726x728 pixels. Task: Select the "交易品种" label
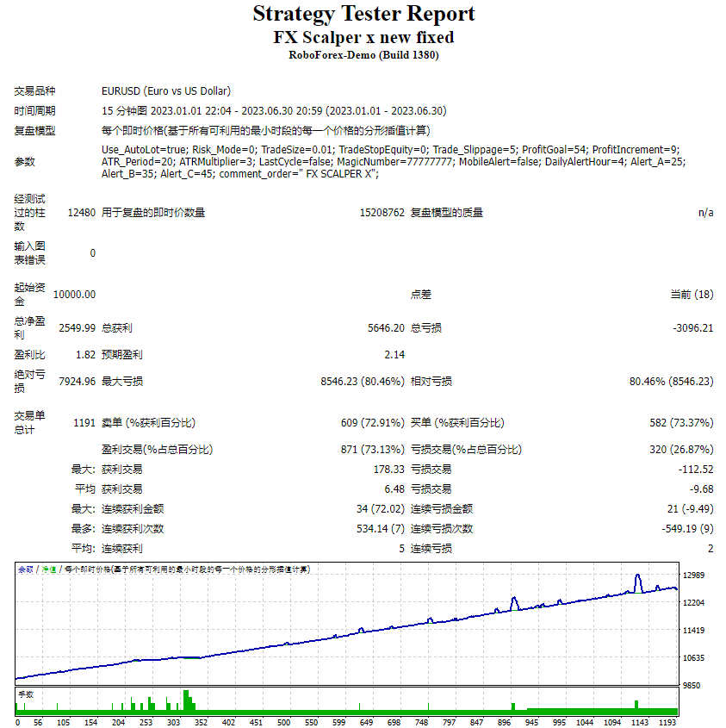point(34,91)
